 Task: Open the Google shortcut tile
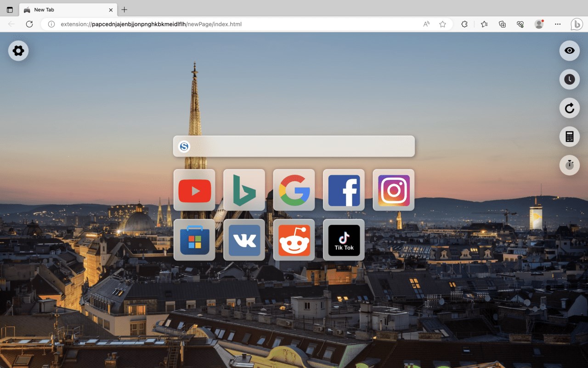[294, 190]
